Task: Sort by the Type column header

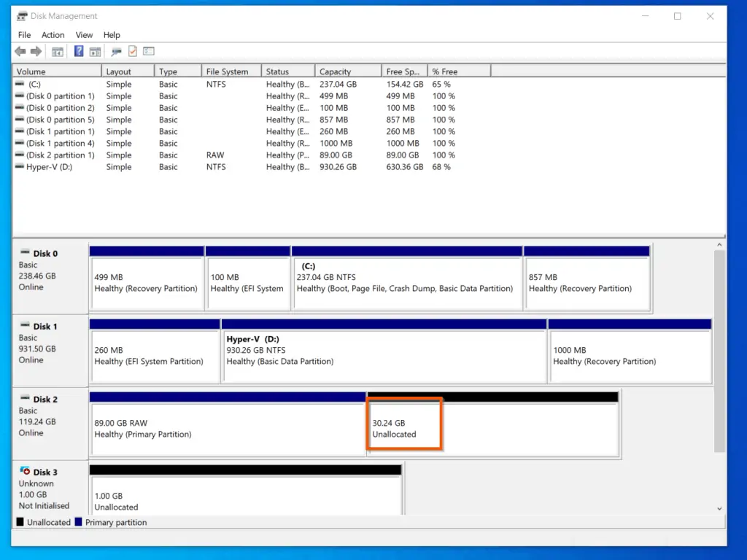Action: pos(178,71)
